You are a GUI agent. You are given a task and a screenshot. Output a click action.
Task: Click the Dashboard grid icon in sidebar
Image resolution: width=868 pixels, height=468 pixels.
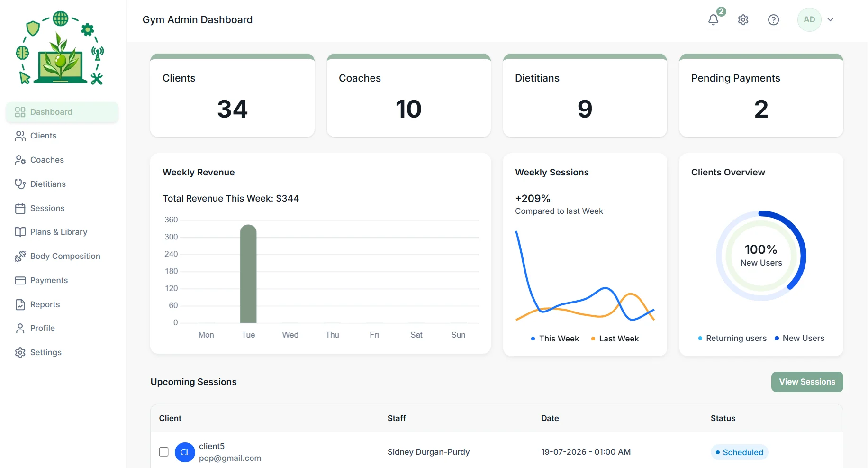tap(20, 112)
